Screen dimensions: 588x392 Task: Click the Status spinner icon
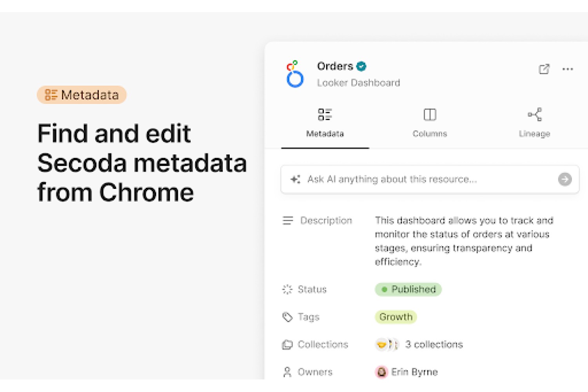click(287, 289)
